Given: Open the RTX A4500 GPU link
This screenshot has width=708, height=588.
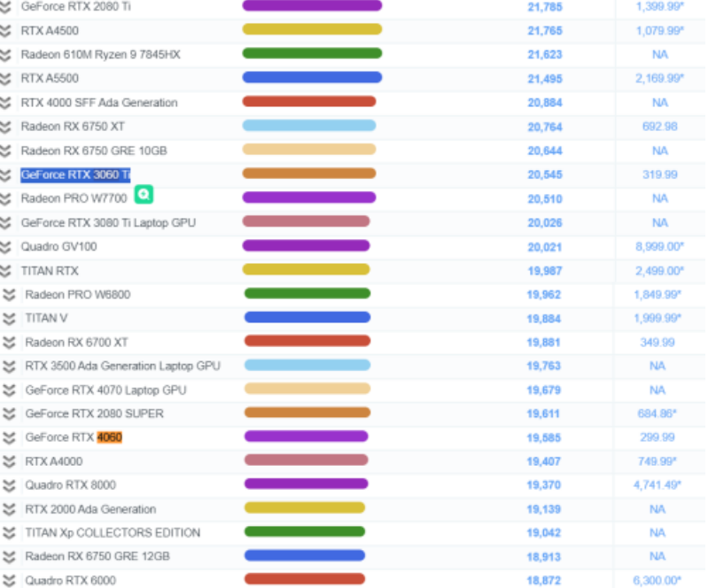Looking at the screenshot, I should (x=50, y=31).
